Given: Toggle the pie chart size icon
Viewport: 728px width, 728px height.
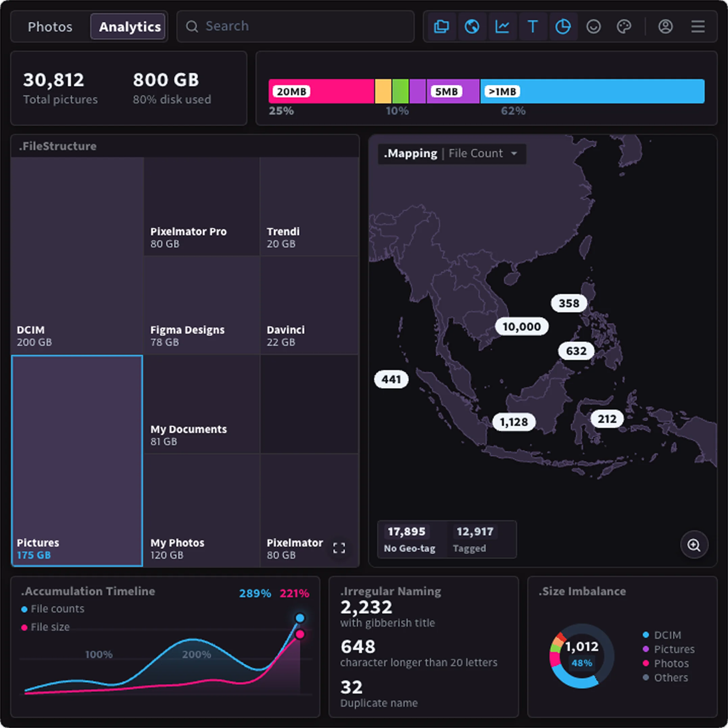Looking at the screenshot, I should 563,27.
